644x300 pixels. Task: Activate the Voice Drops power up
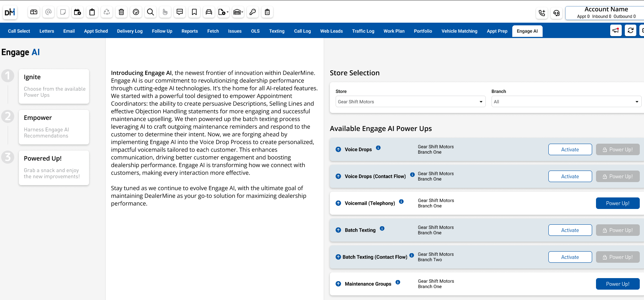pyautogui.click(x=570, y=149)
